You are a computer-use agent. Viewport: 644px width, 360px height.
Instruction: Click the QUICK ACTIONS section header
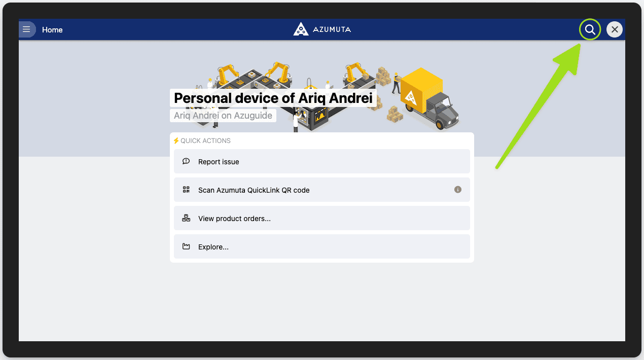pos(205,140)
